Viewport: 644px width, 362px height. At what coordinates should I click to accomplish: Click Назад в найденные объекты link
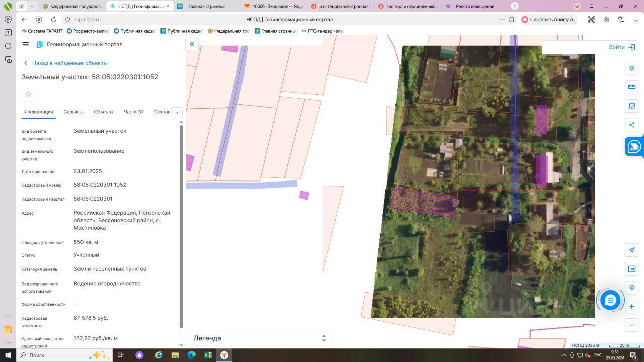click(65, 63)
